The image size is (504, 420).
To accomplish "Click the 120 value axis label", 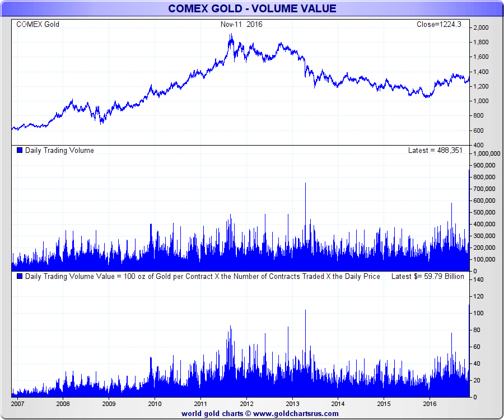I will tap(479, 296).
